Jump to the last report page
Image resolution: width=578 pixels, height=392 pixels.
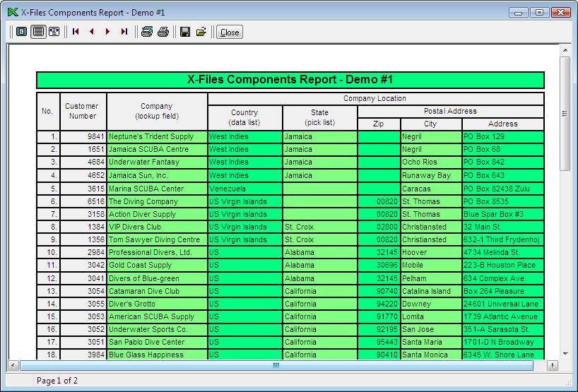pyautogui.click(x=124, y=32)
